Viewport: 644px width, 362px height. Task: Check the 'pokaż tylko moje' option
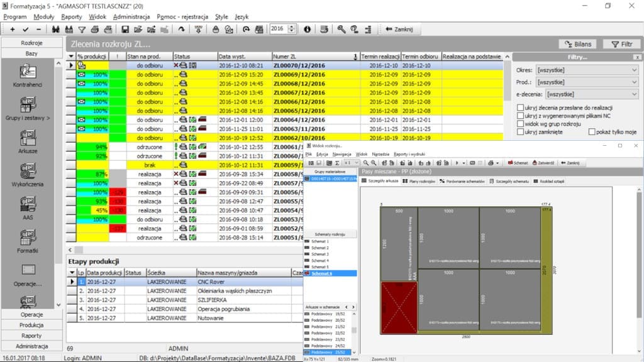click(592, 132)
